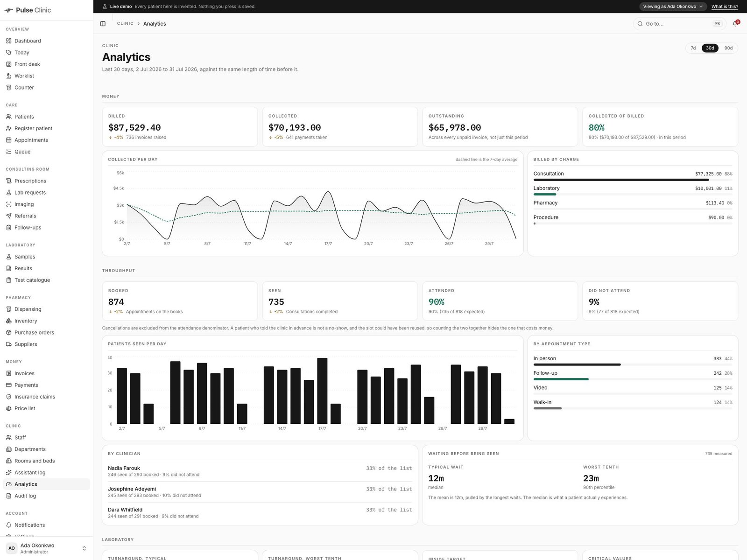
Task: Click the Price list scales icon
Action: (9, 408)
